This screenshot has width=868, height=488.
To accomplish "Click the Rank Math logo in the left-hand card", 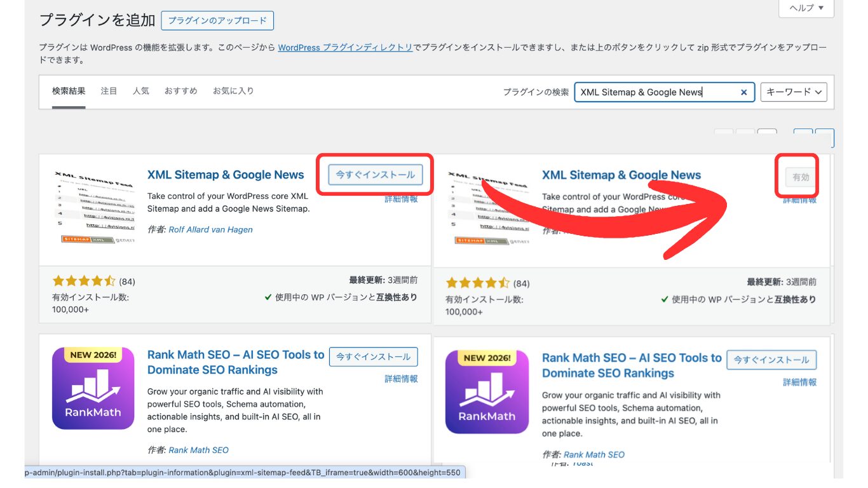I will (x=93, y=388).
